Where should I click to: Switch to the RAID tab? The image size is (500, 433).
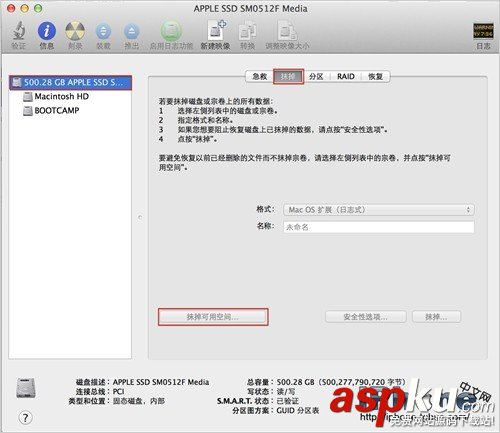point(346,76)
